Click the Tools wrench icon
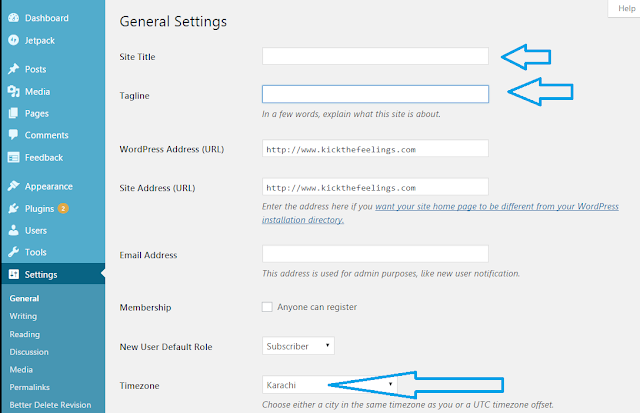The width and height of the screenshot is (640, 413). point(13,252)
